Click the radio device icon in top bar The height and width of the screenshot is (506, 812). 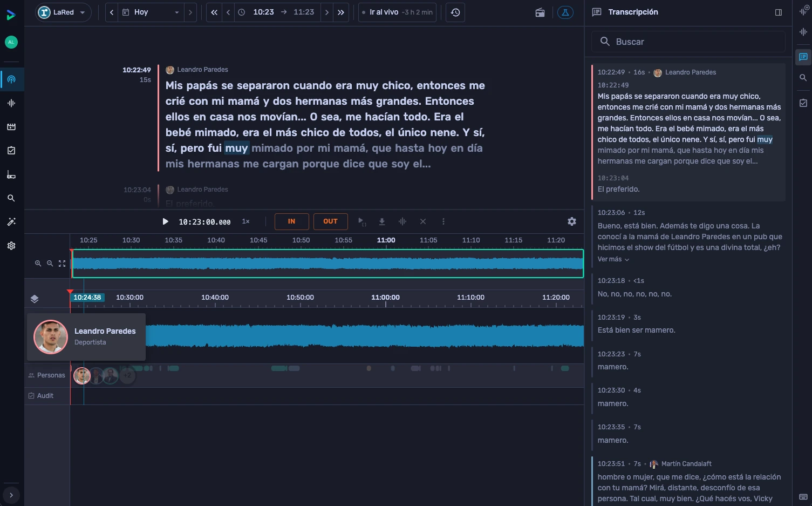(x=540, y=12)
